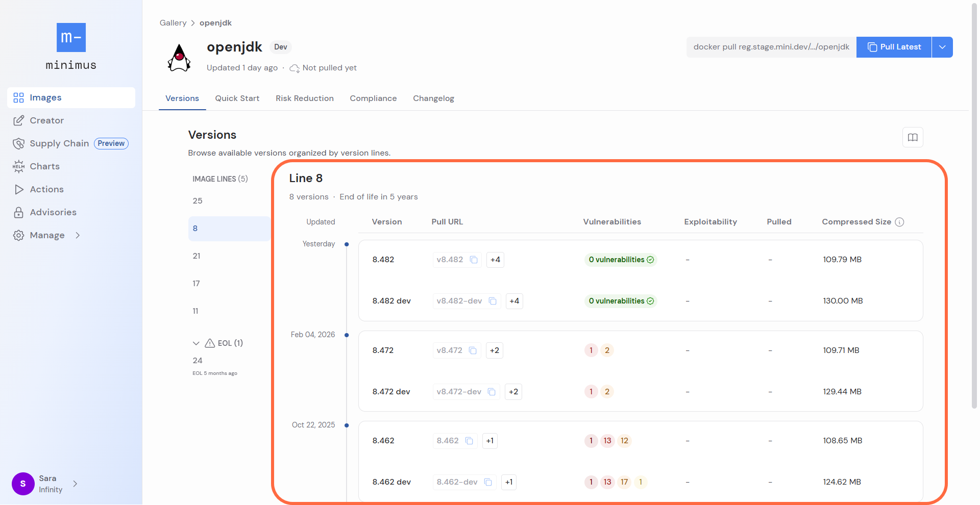Click the Feb 04, 2026 timeline dot
980x505 pixels.
(x=347, y=335)
